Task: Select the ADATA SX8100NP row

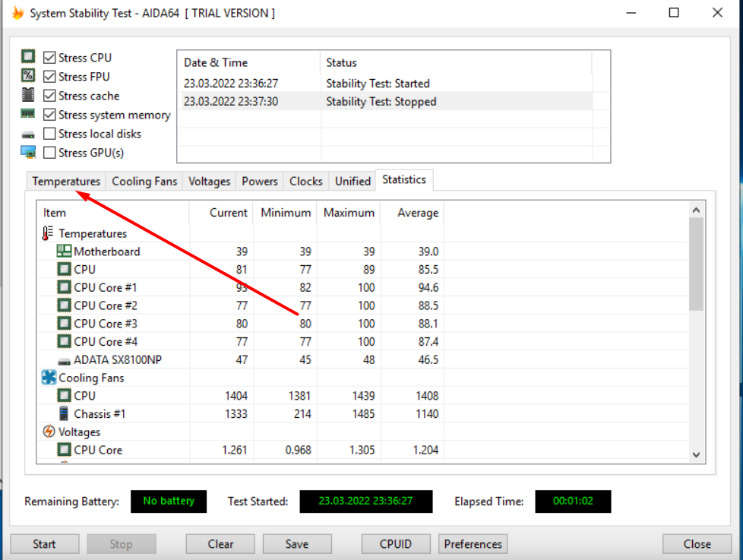Action: pos(362,359)
